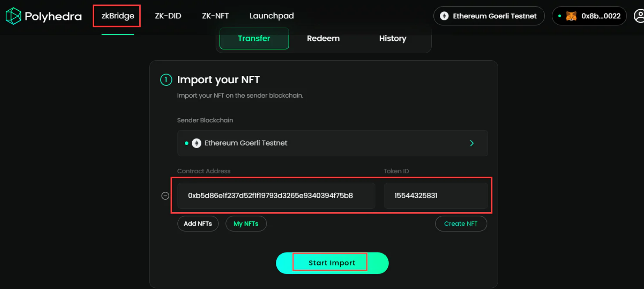Expand Sender Blockchain chevron arrow
The image size is (644, 289).
472,143
